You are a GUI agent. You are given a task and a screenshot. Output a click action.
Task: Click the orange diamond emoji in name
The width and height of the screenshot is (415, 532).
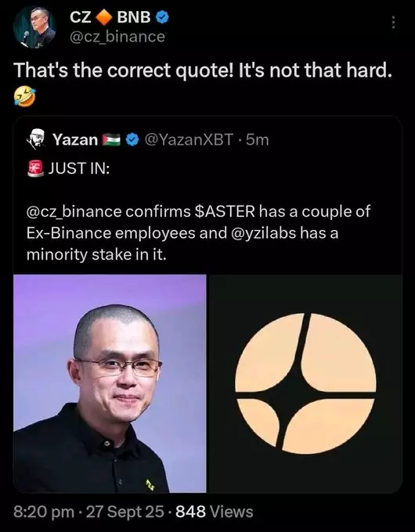click(103, 17)
